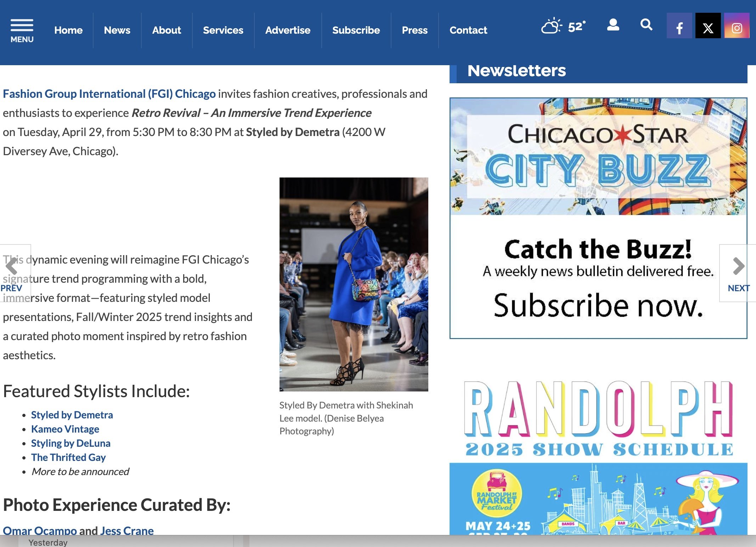Open the Kameo Vintage link
Screen dimensions: 756x547
coord(65,429)
